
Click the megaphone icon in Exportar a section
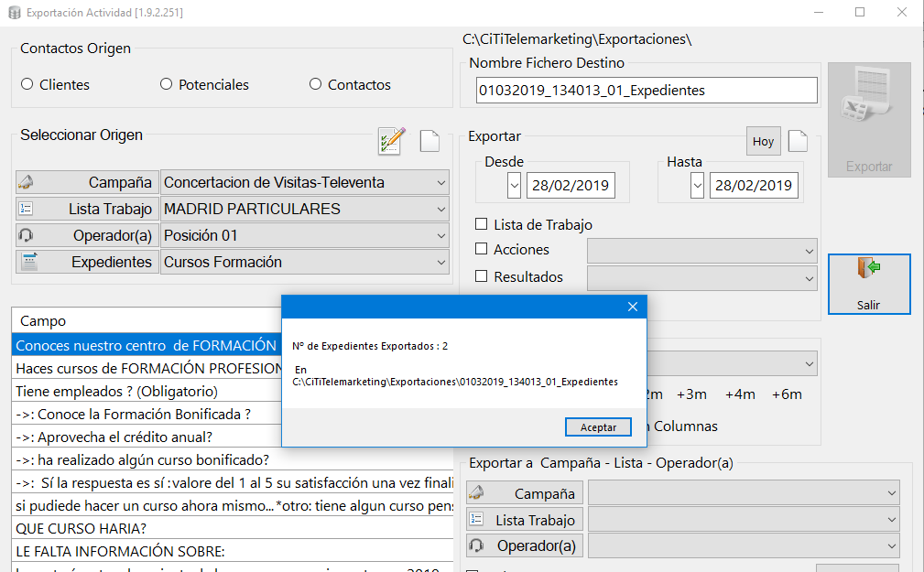click(x=476, y=493)
